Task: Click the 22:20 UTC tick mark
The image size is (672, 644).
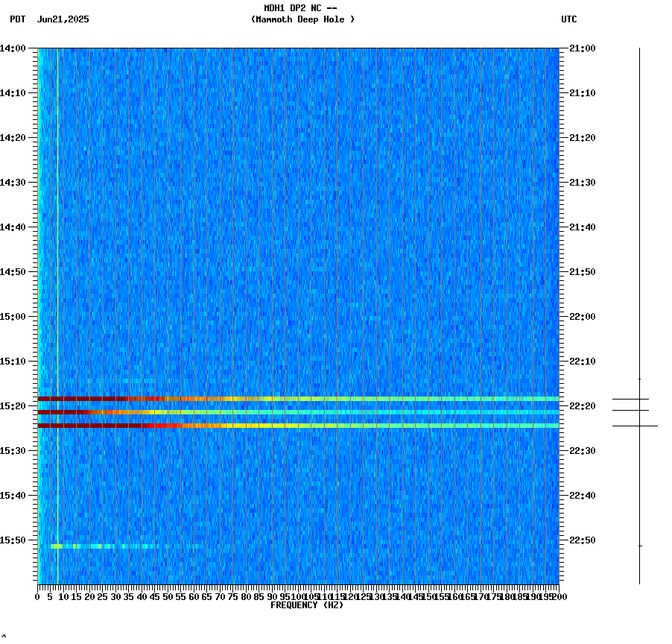Action: pyautogui.click(x=563, y=407)
